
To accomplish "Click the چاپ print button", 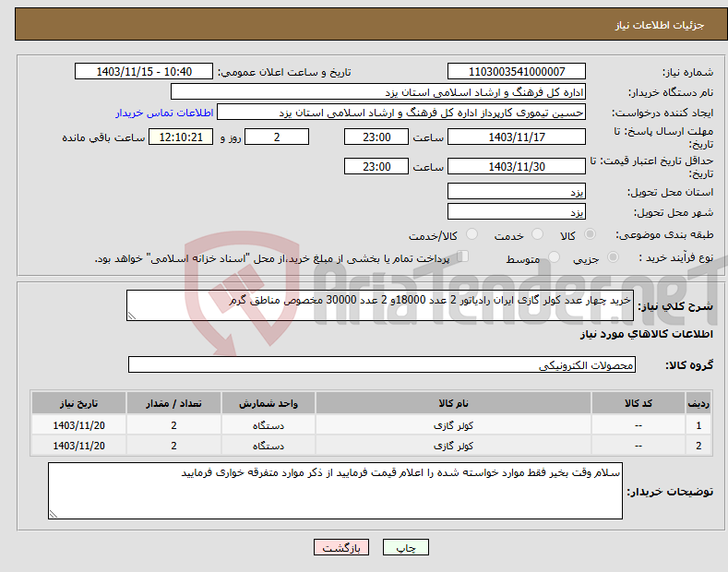I will (x=406, y=547).
